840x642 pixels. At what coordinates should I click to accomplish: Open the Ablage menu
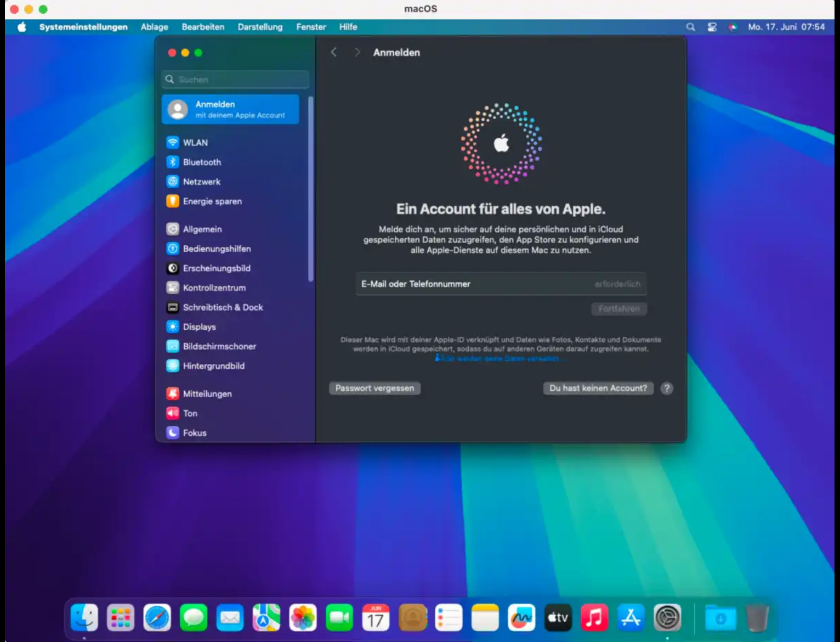click(155, 27)
